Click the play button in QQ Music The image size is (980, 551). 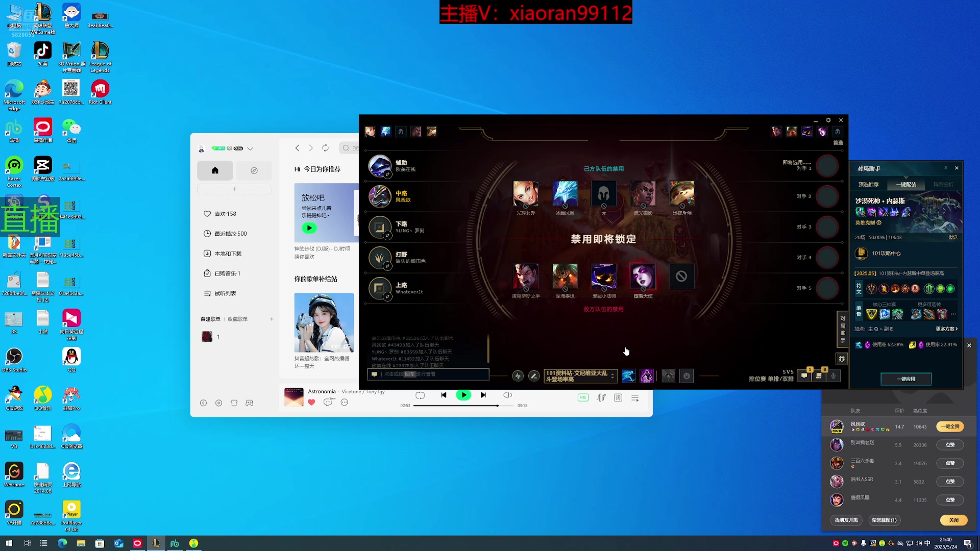pyautogui.click(x=463, y=395)
